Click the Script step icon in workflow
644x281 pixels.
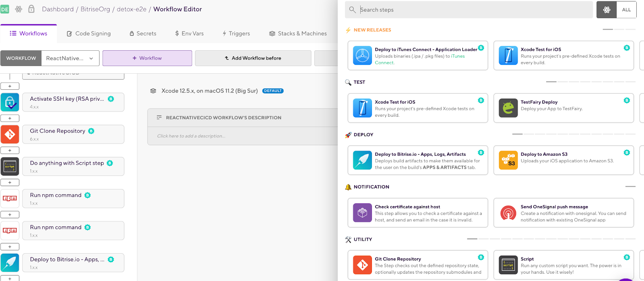[x=10, y=167]
